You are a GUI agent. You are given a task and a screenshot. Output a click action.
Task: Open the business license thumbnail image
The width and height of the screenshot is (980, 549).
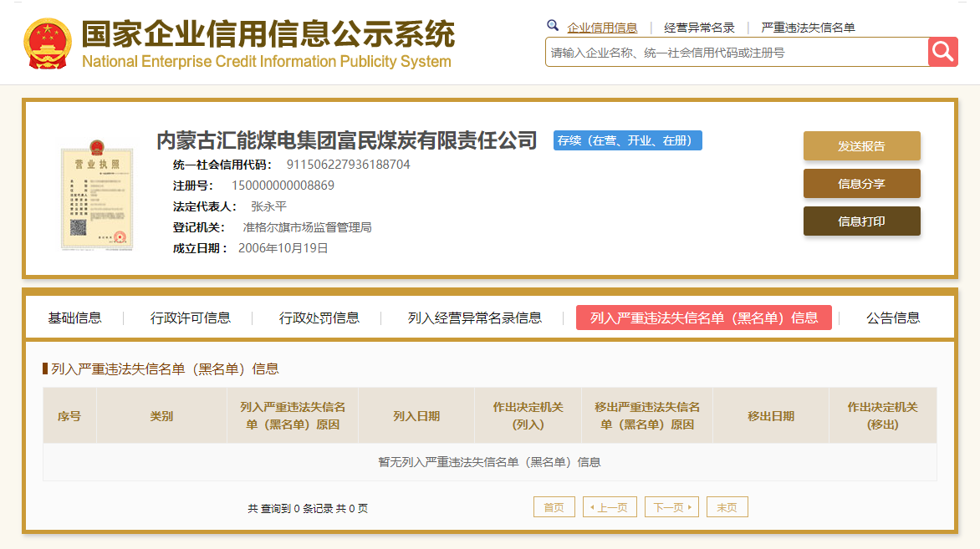[97, 195]
